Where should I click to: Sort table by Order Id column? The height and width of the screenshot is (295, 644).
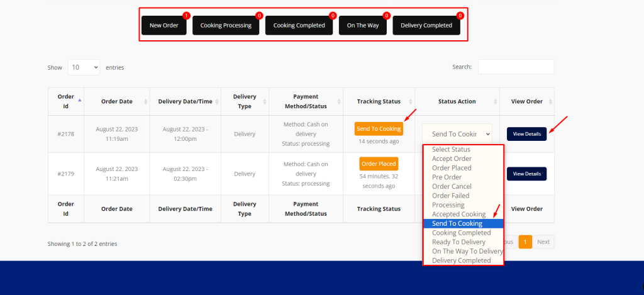[x=66, y=101]
